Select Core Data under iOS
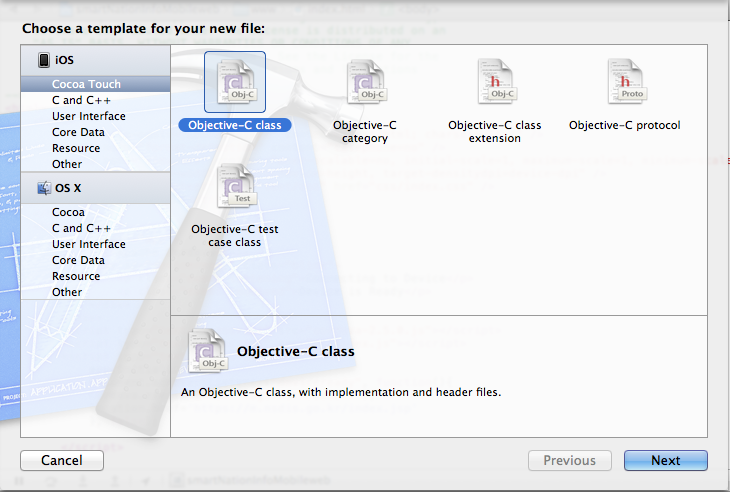Screen dimensions: 730x492 [x=95, y=132]
